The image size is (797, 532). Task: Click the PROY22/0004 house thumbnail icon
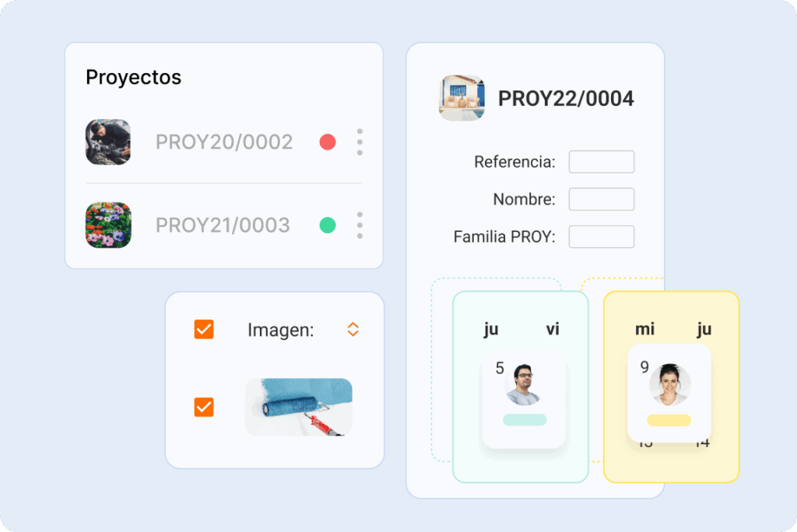click(462, 98)
